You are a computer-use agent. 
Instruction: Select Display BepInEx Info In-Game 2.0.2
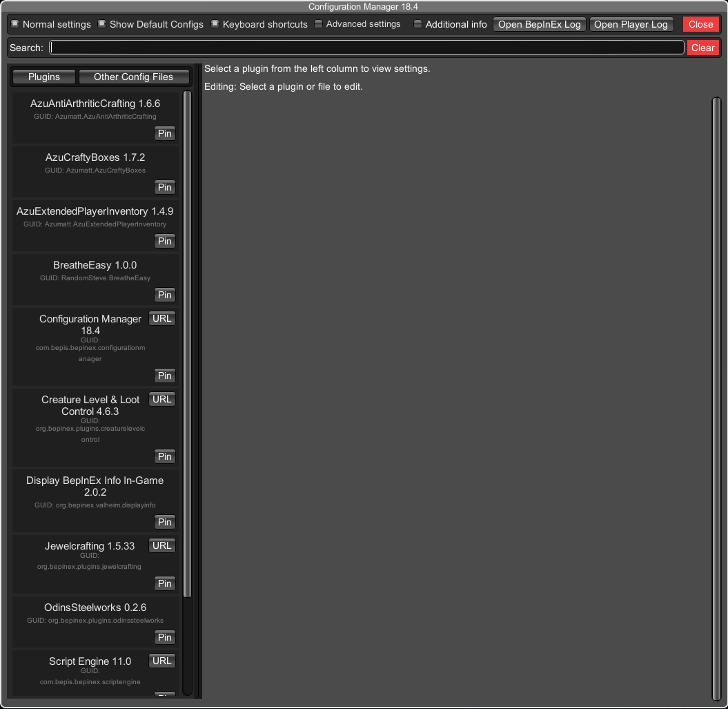(95, 487)
